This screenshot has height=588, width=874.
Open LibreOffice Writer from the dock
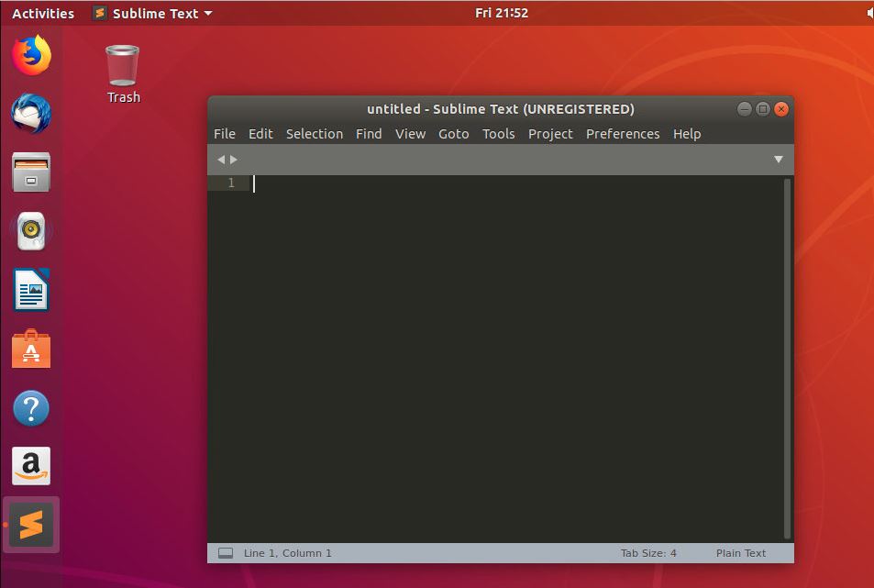(x=31, y=290)
